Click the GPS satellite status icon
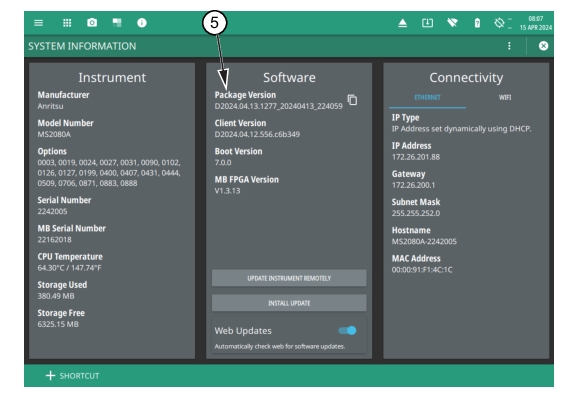 pyautogui.click(x=499, y=23)
